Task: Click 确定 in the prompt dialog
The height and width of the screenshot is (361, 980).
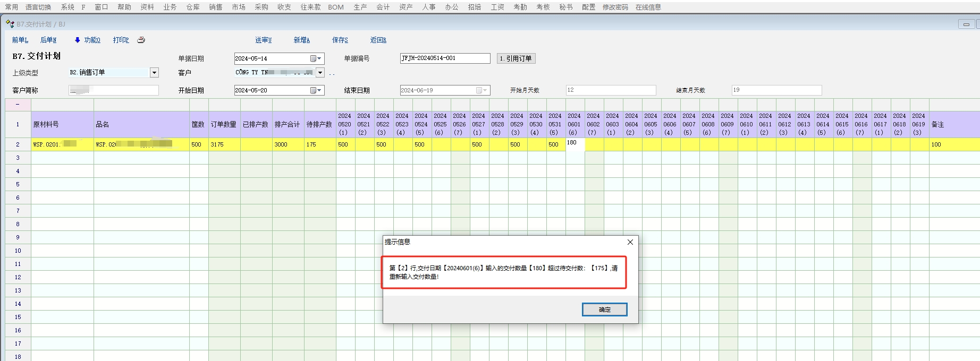Action: 604,310
